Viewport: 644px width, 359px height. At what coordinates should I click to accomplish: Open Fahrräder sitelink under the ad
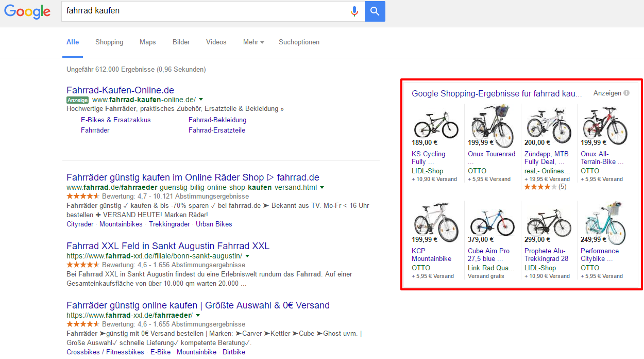pyautogui.click(x=95, y=130)
